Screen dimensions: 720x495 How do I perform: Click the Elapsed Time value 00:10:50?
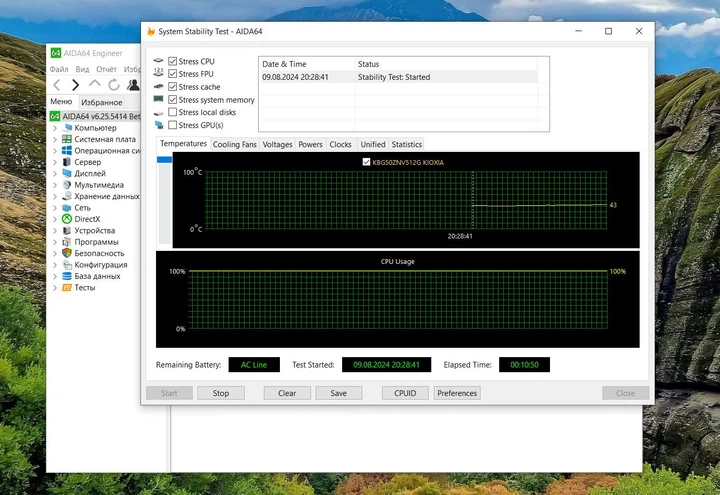524,365
